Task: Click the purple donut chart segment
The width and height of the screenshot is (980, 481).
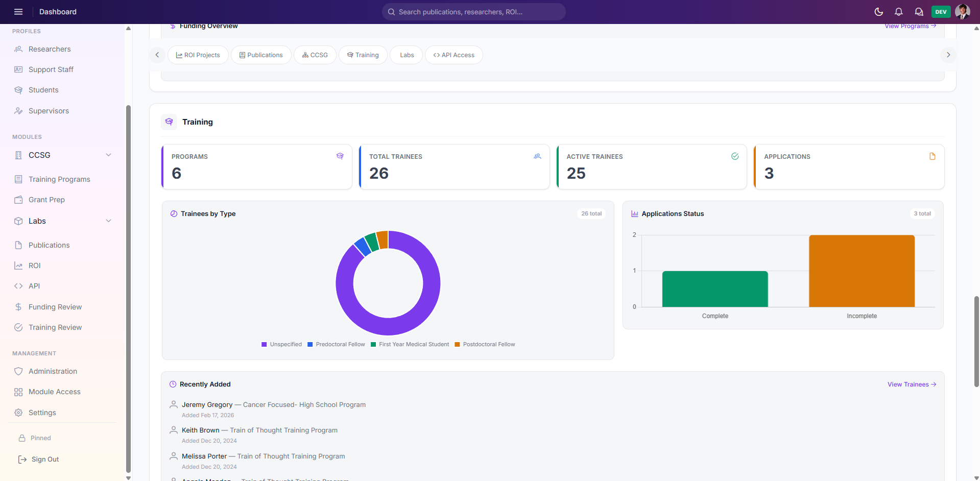Action: coord(432,283)
